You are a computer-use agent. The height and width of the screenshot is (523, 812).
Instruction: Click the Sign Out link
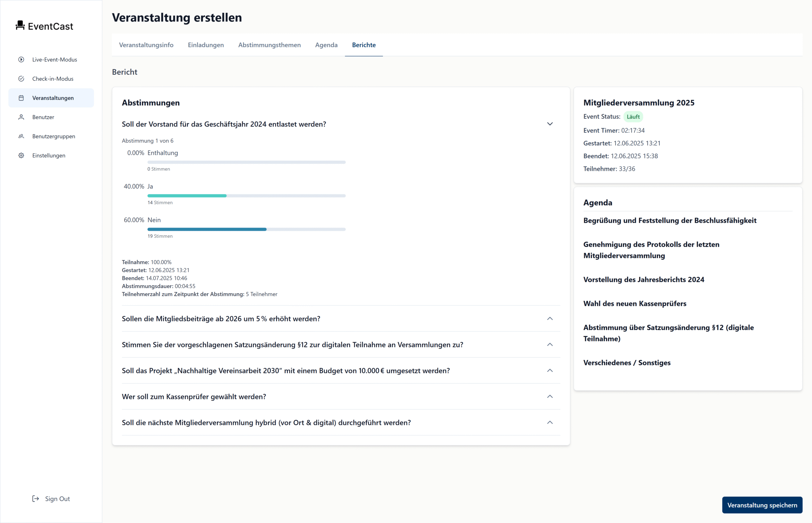tap(57, 499)
